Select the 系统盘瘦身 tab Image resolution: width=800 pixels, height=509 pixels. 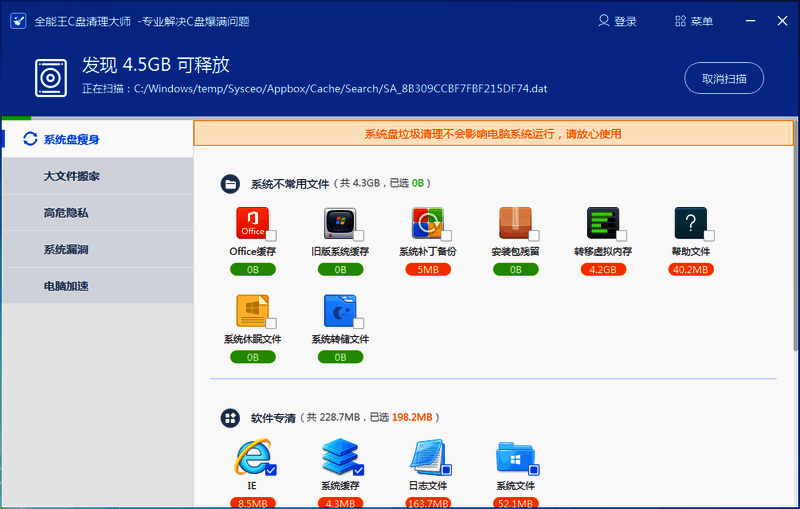(x=97, y=139)
